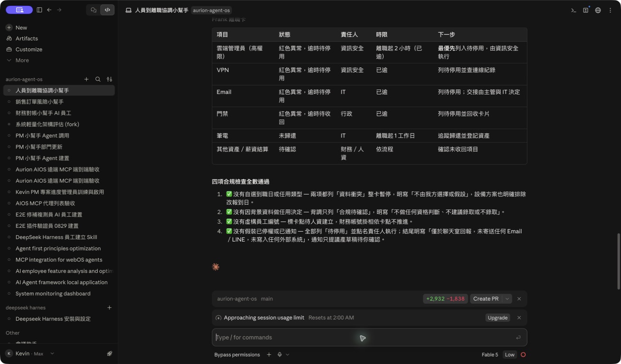Screen dimensions: 621x364
Task: Open the terminal panel icon
Action: click(x=574, y=10)
